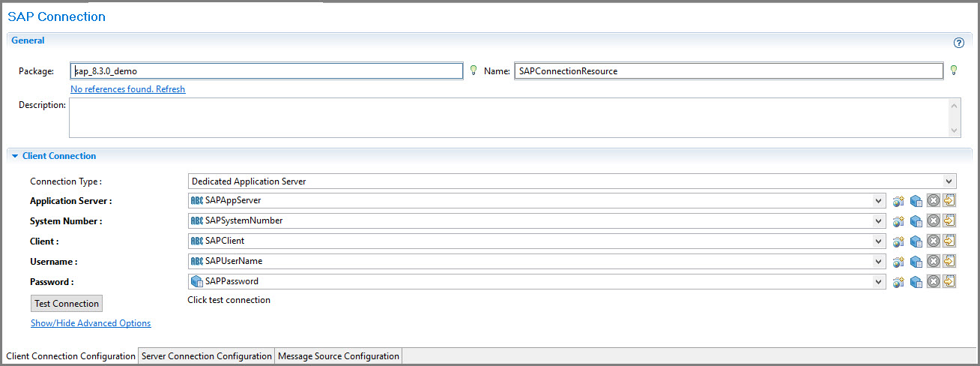Click the 'System Number :' label
This screenshot has width=980, height=366.
click(66, 221)
